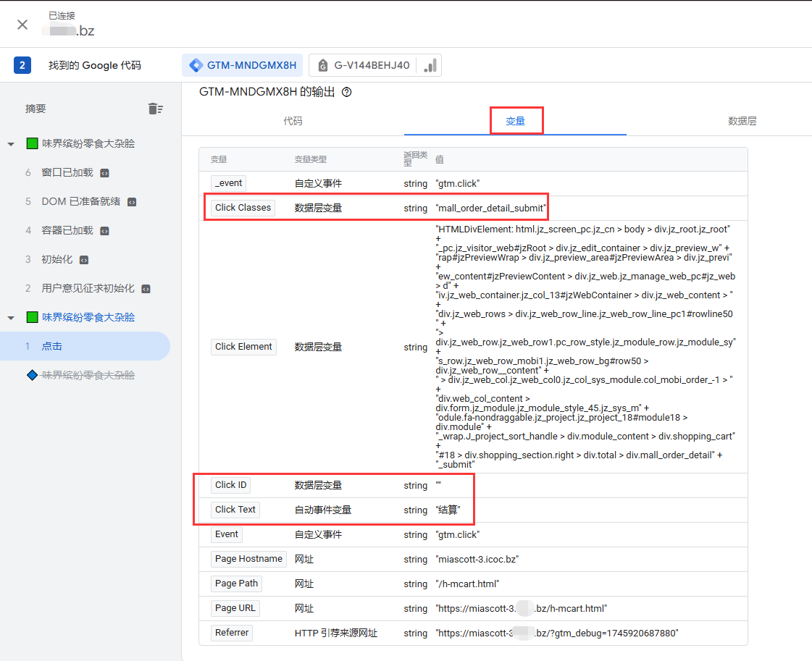Select the GTM-MNDGMX8H container chip
This screenshot has width=812, height=661.
[x=243, y=65]
